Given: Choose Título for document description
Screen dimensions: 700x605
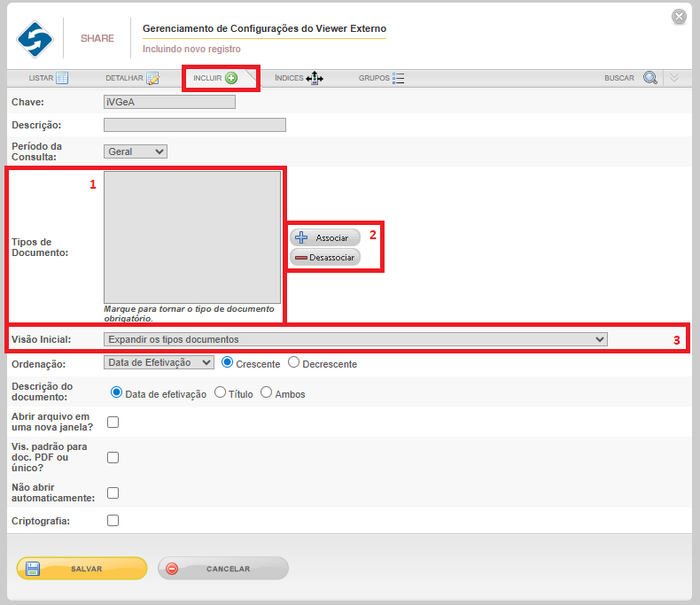Looking at the screenshot, I should click(x=221, y=393).
